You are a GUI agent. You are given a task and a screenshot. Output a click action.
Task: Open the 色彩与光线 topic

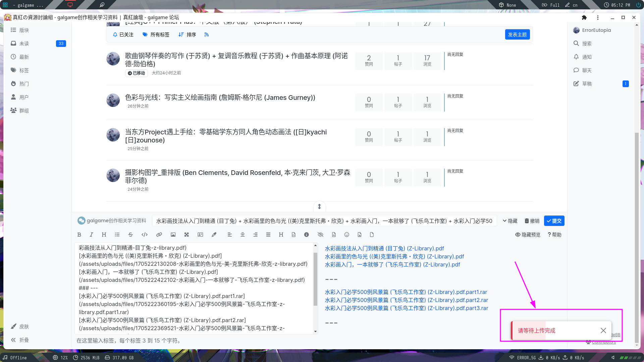(220, 98)
